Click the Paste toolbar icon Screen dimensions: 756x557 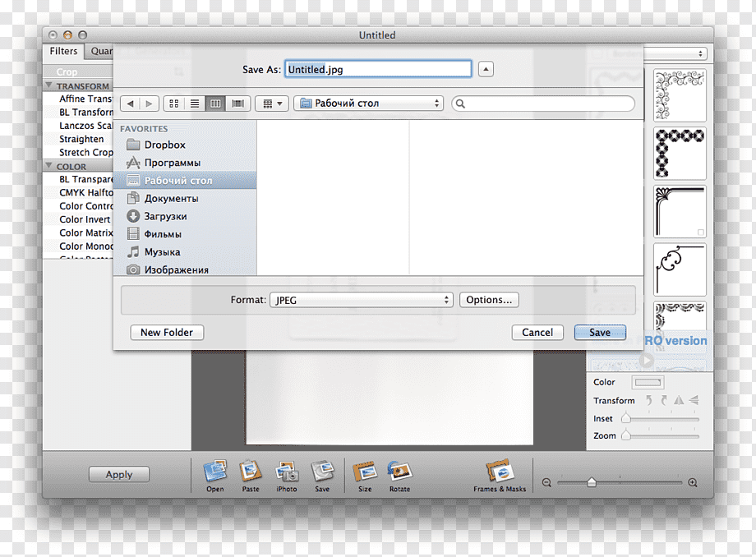[x=251, y=472]
